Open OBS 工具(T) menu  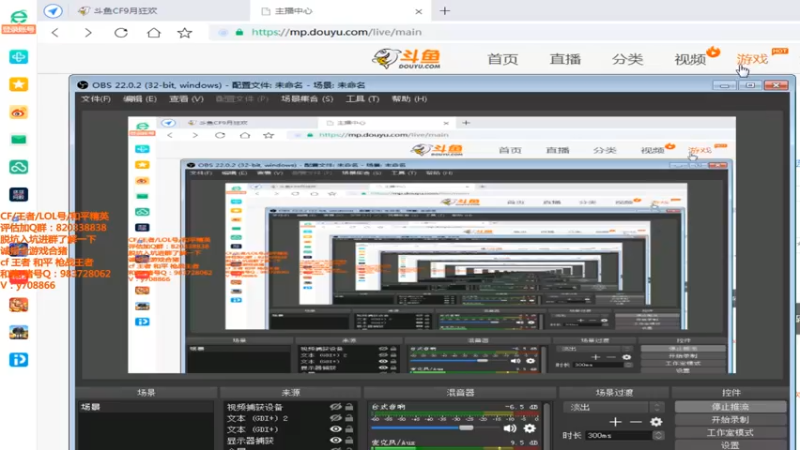[x=363, y=99]
